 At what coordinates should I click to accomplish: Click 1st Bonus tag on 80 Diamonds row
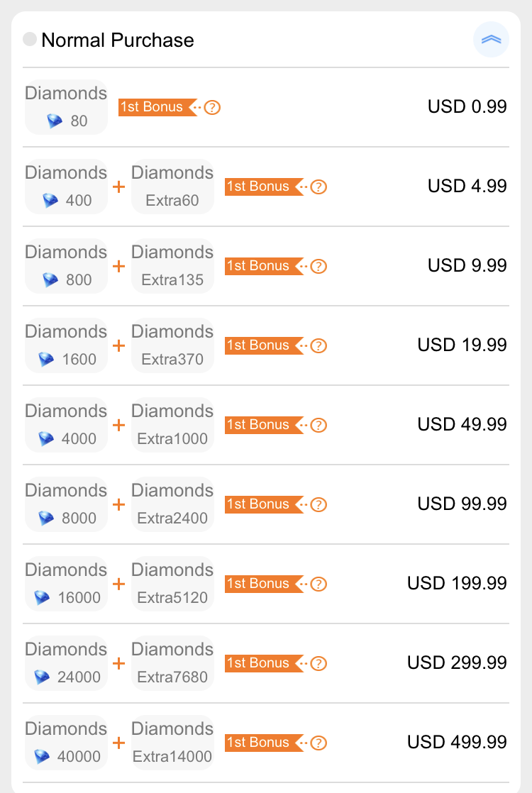point(158,107)
